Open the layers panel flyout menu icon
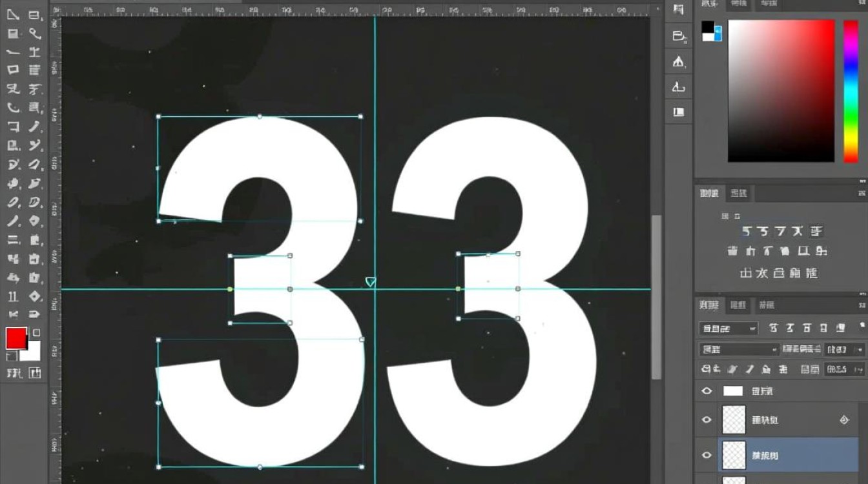 click(862, 305)
